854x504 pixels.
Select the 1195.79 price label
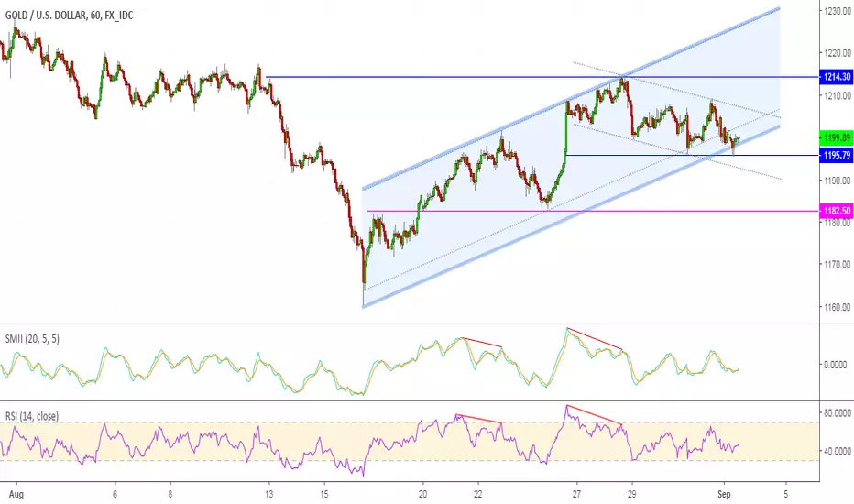click(836, 155)
